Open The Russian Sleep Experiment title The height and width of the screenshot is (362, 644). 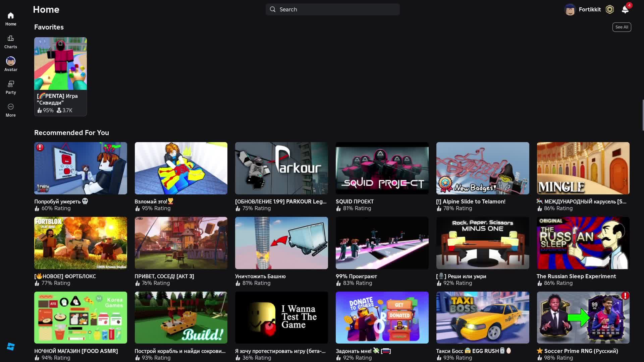(576, 276)
